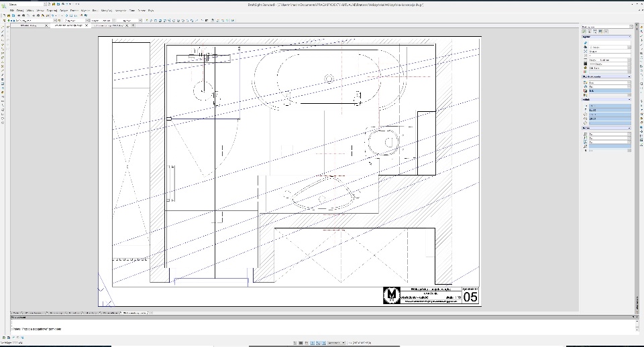
Task: Select the Model tab at the bottom
Action: click(16, 313)
